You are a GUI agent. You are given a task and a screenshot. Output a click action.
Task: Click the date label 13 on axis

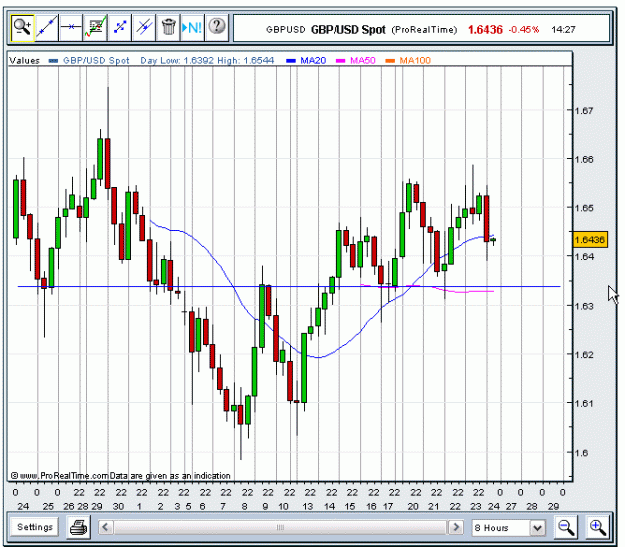(x=307, y=506)
